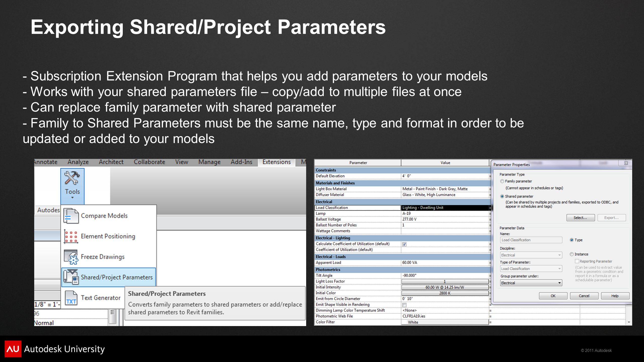This screenshot has width=644, height=362.
Task: Choose Element Positioning menu entry
Action: tap(109, 236)
